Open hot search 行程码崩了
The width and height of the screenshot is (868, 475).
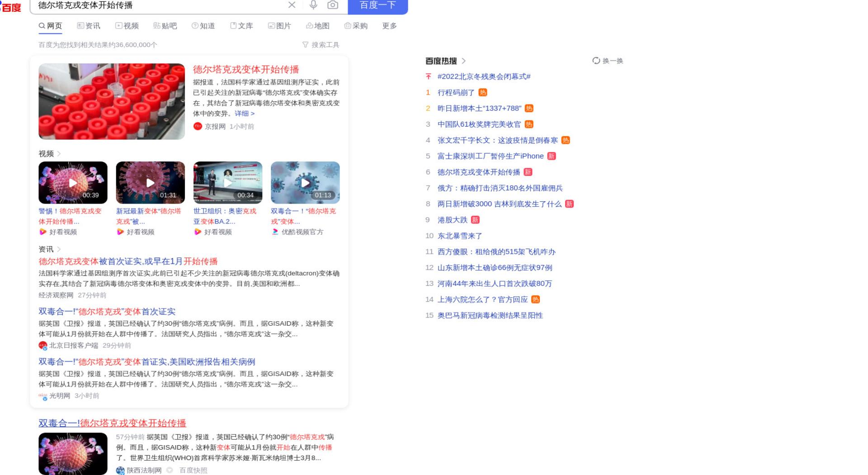456,92
